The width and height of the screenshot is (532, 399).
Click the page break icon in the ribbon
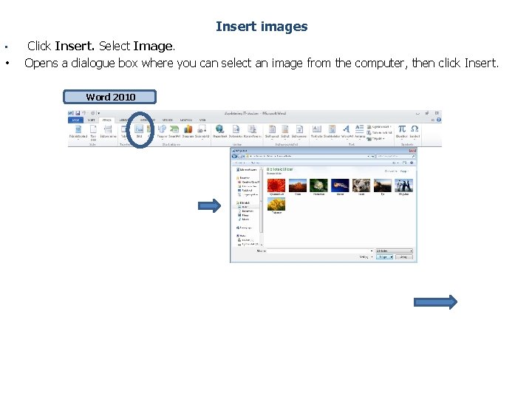coord(108,129)
